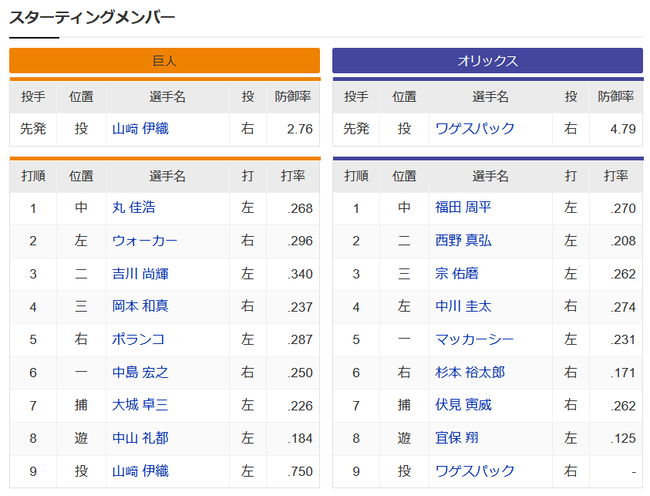Open 中島 宏之 player link
This screenshot has width=650, height=496.
pyautogui.click(x=140, y=372)
